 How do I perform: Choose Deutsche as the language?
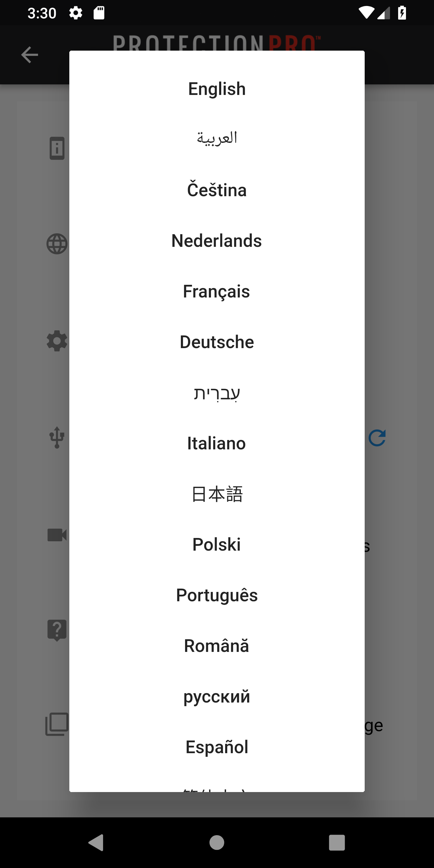click(x=217, y=342)
